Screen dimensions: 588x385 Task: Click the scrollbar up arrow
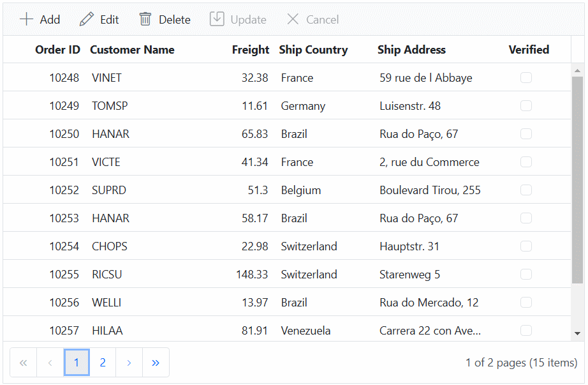[578, 71]
